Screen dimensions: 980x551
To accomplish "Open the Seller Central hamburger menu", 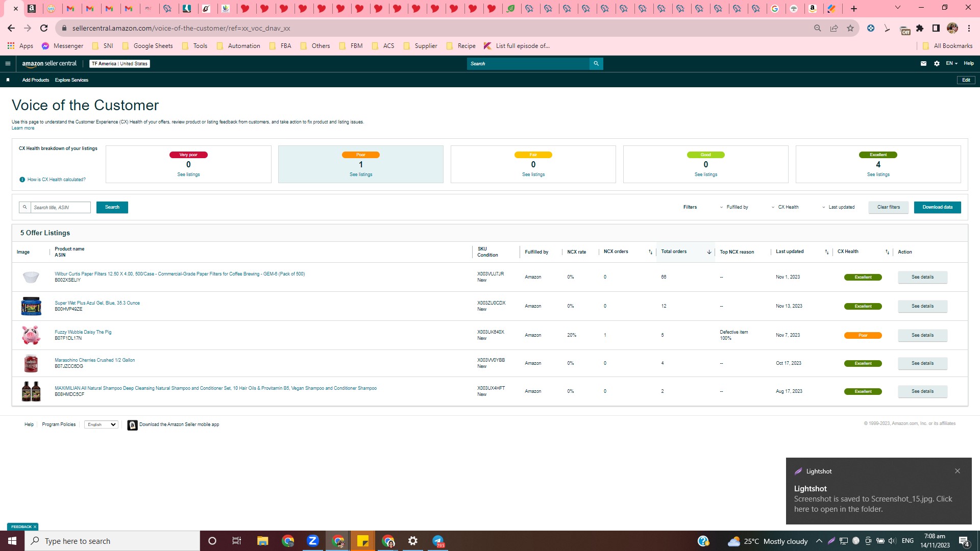I will [8, 64].
